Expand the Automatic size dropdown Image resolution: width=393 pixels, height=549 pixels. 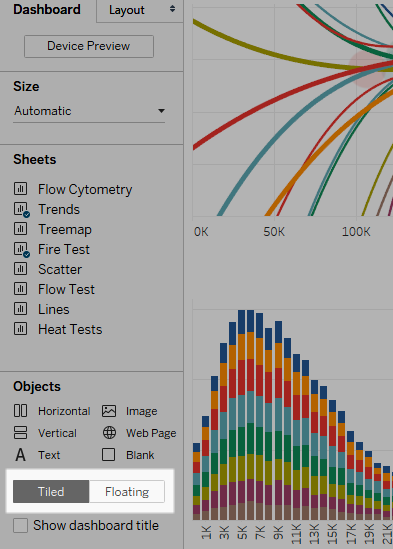[89, 111]
